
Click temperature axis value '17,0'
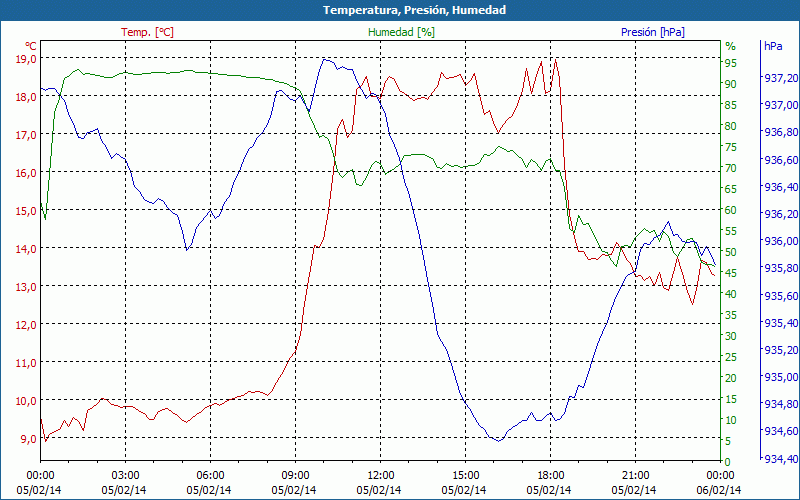pos(28,134)
